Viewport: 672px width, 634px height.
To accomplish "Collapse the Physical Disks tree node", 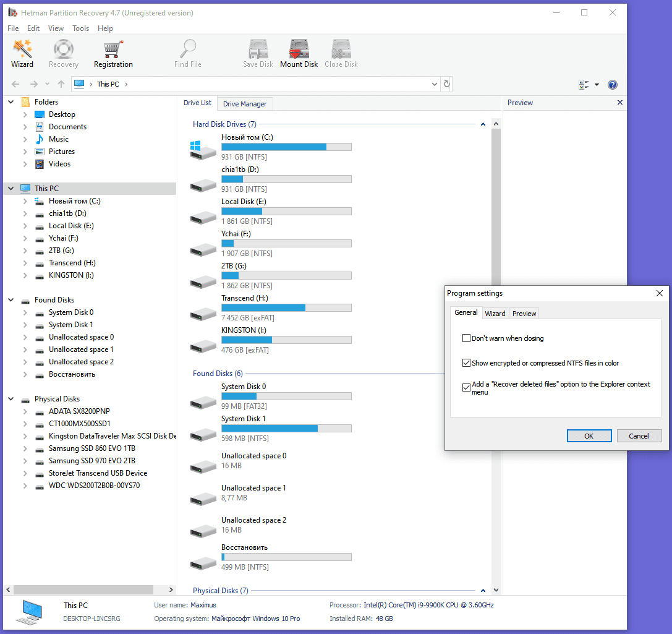I will pyautogui.click(x=11, y=399).
